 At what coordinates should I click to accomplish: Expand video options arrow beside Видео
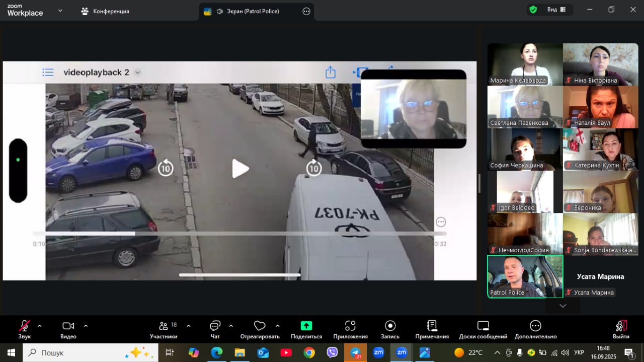86,325
